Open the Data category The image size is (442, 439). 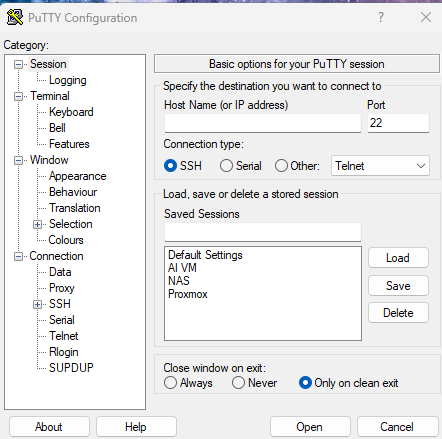click(x=60, y=272)
